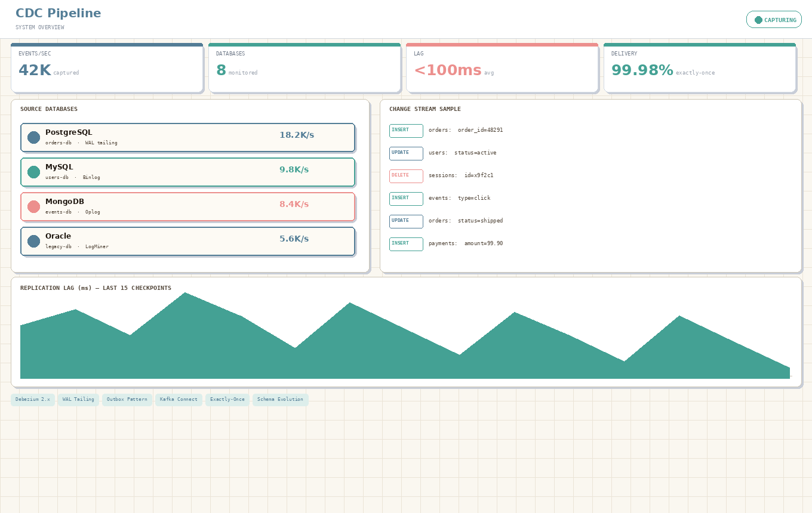Click the Capturing status indicator dot
812x513 pixels.
click(758, 20)
